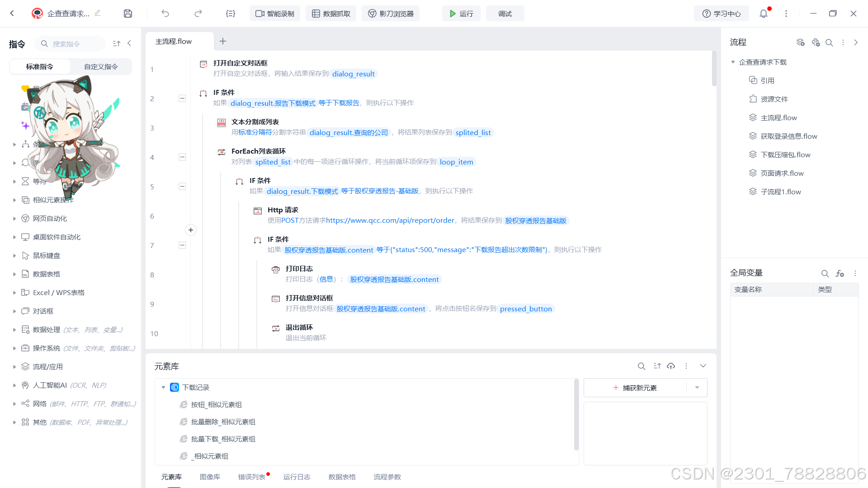Screen dimensions: 868x488
Task: Switch to 自定义指令 toggle
Action: click(101, 66)
